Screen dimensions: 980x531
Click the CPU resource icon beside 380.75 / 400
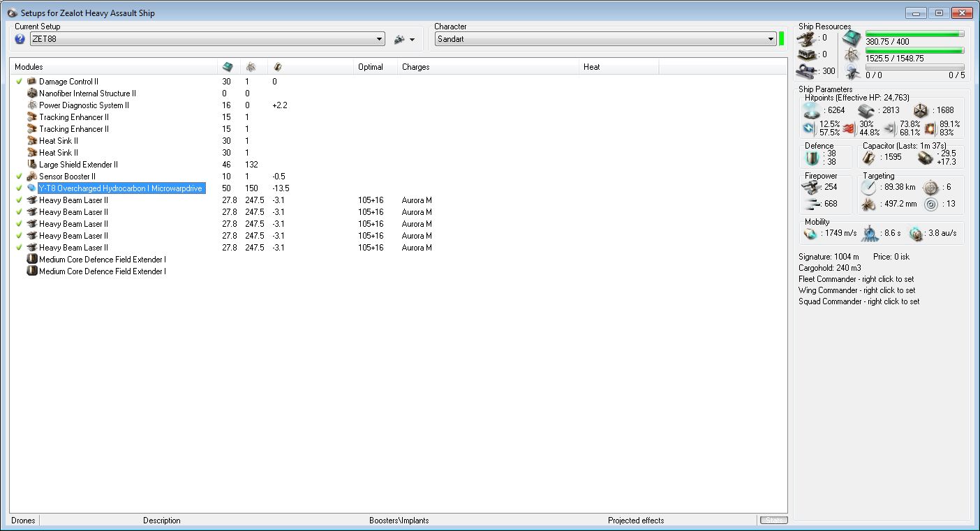[x=852, y=38]
